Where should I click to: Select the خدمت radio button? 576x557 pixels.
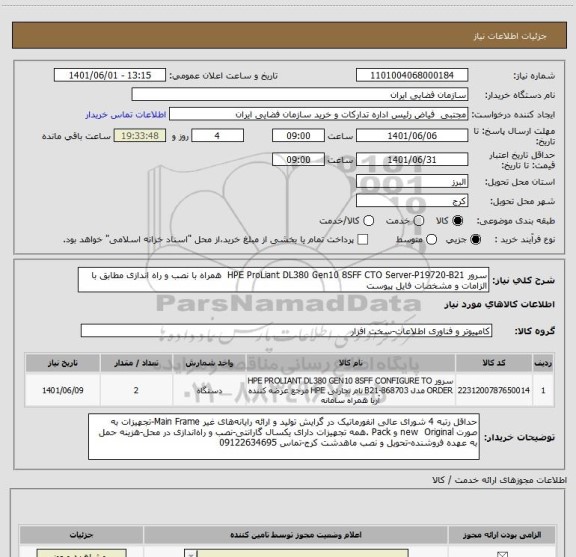coord(419,221)
